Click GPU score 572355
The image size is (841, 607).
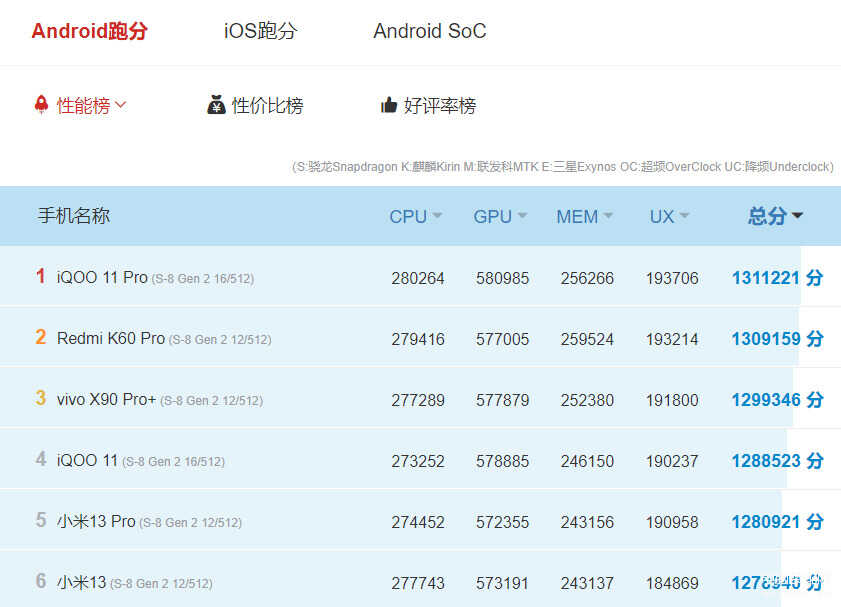(503, 522)
